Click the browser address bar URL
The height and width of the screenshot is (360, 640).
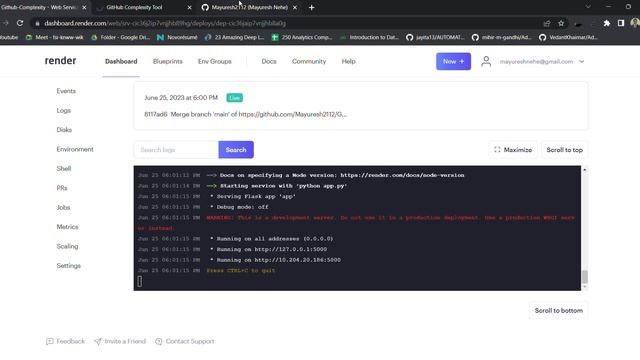[165, 23]
